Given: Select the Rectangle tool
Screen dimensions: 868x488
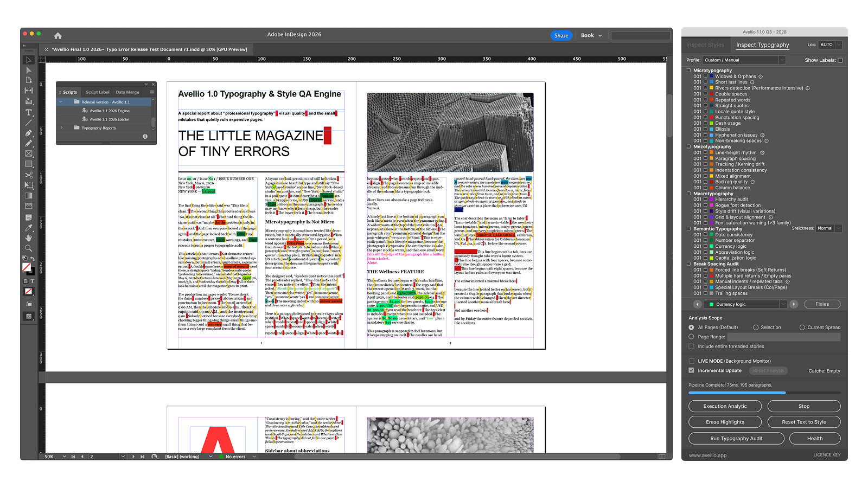Looking at the screenshot, I should coord(29,164).
